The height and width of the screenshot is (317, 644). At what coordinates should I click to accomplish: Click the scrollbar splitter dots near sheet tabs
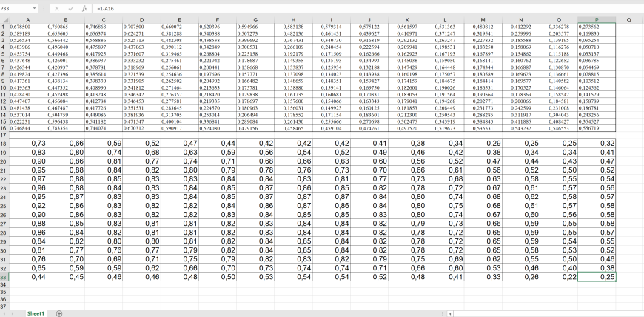(x=444, y=314)
